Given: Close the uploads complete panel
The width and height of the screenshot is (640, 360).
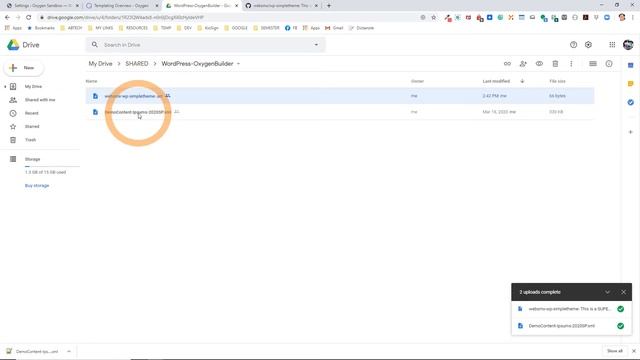Looking at the screenshot, I should pos(623,292).
